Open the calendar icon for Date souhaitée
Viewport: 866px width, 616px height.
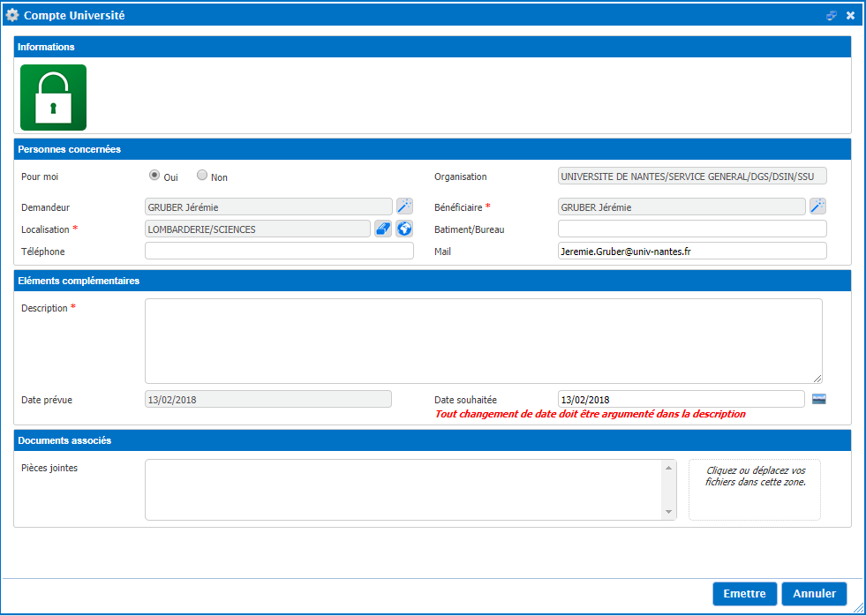tap(818, 399)
